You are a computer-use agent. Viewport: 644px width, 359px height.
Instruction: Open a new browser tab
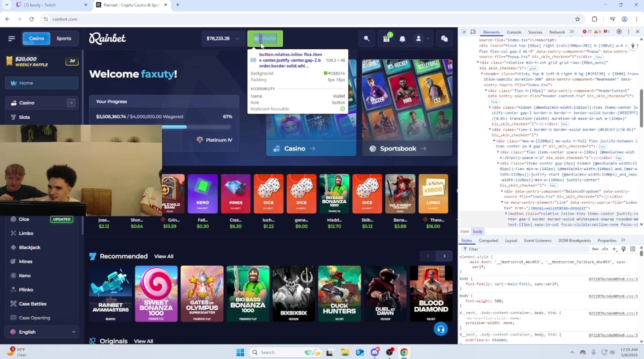coord(178,5)
